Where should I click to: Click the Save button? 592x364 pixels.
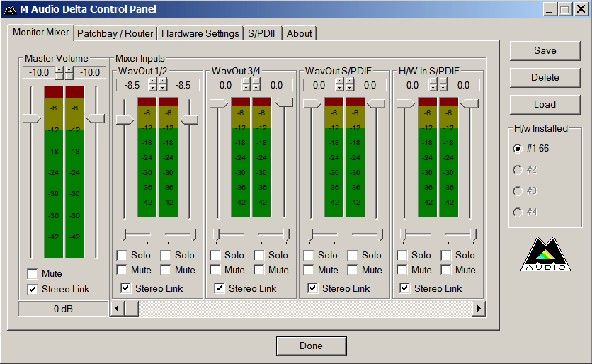[545, 50]
